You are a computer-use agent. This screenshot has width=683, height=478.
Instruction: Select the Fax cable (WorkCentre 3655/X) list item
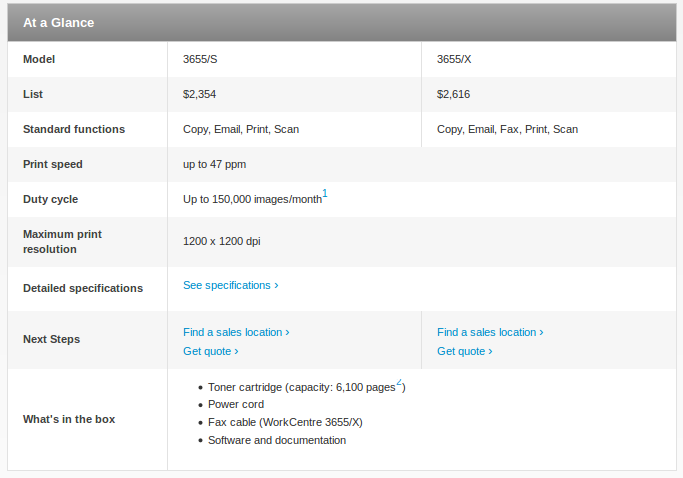coord(285,422)
